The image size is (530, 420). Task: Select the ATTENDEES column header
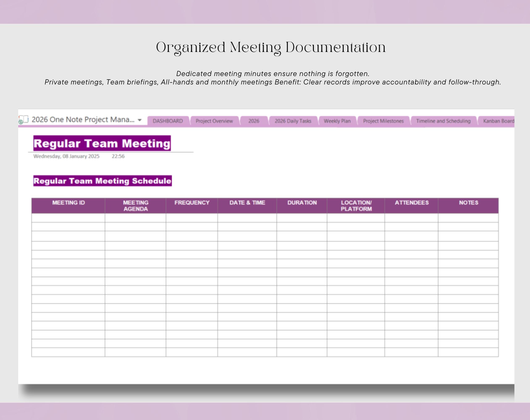pyautogui.click(x=412, y=206)
